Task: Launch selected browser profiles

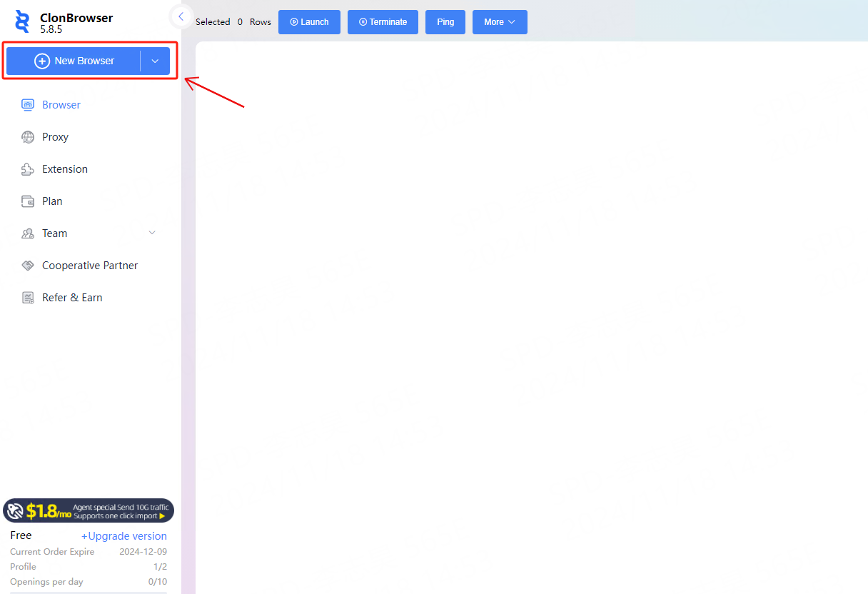Action: (309, 22)
